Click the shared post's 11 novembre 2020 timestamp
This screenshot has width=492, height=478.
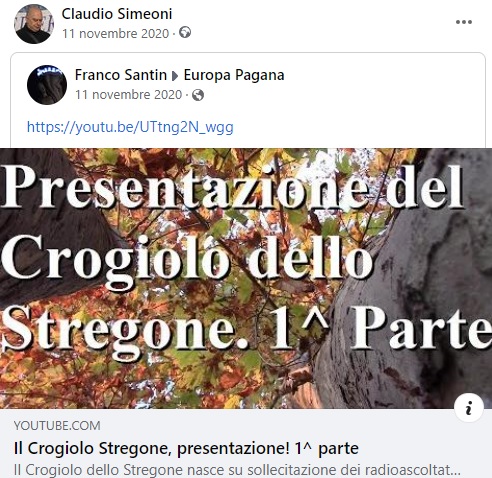pos(129,95)
